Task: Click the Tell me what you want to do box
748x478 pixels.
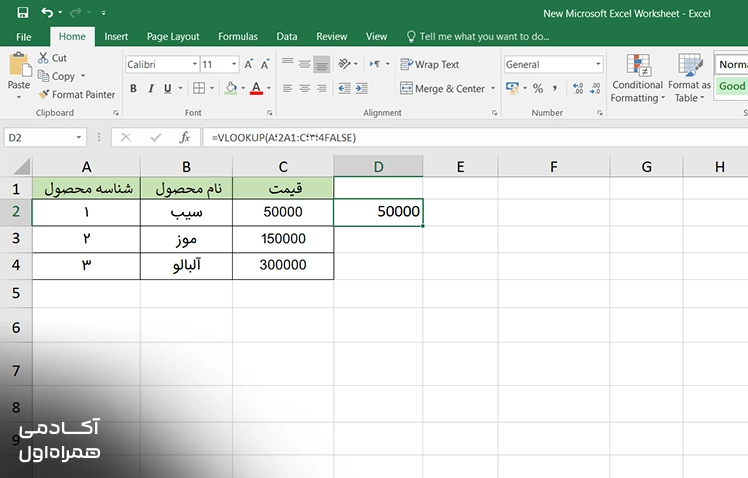Action: (478, 37)
